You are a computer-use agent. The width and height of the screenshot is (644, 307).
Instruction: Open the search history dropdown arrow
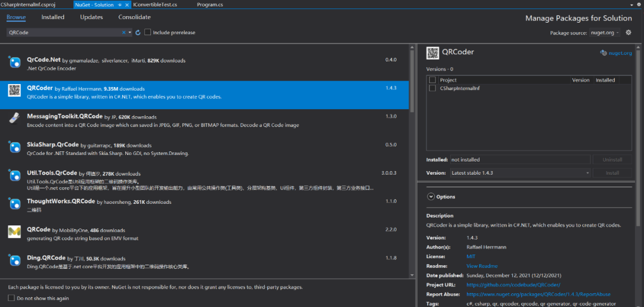[130, 32]
